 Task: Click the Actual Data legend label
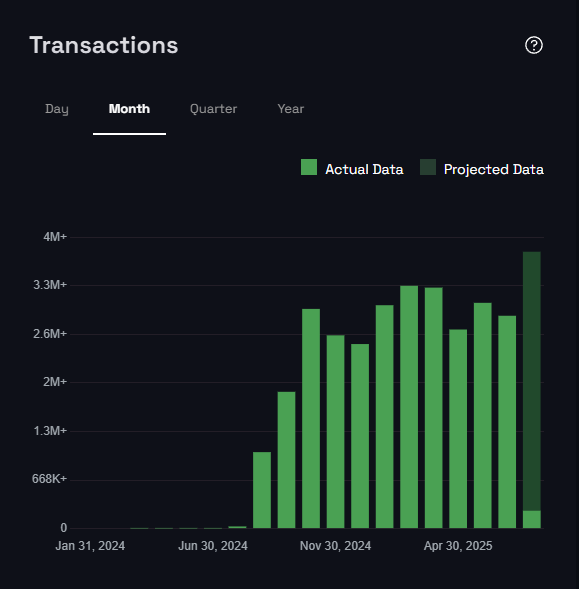click(364, 169)
